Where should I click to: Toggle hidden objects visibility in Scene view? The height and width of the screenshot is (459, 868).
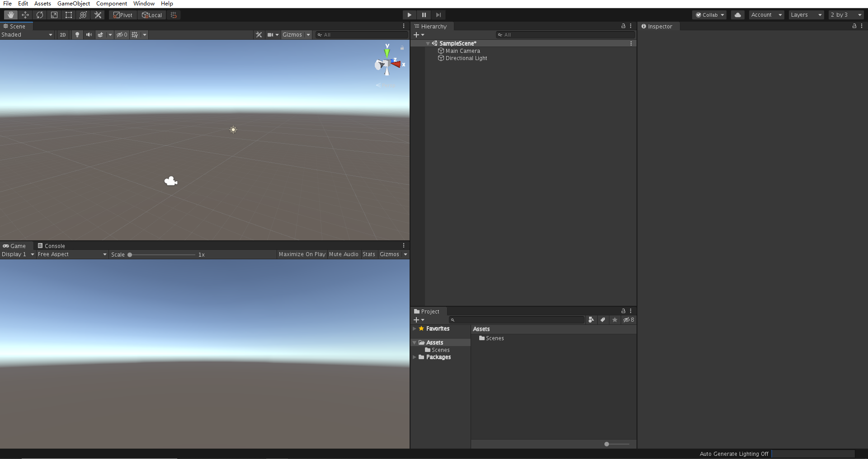click(122, 35)
